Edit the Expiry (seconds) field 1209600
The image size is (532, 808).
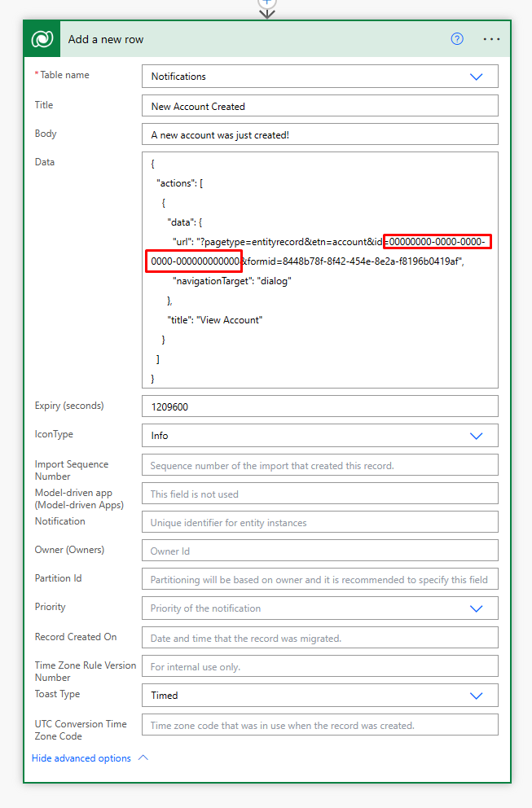(320, 406)
